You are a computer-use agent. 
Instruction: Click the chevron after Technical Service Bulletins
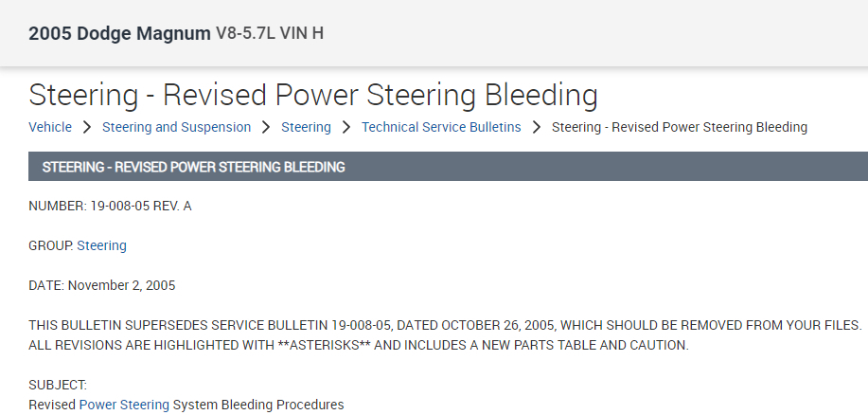point(537,127)
